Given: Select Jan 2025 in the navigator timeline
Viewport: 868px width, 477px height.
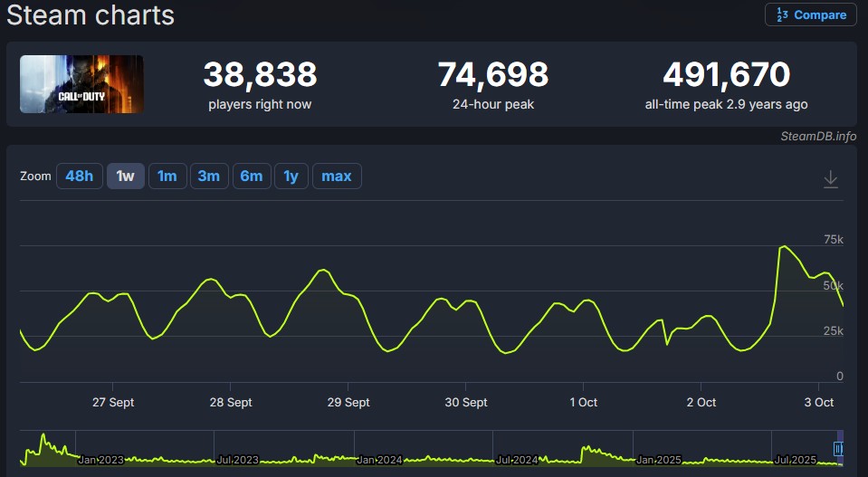Looking at the screenshot, I should 659,460.
